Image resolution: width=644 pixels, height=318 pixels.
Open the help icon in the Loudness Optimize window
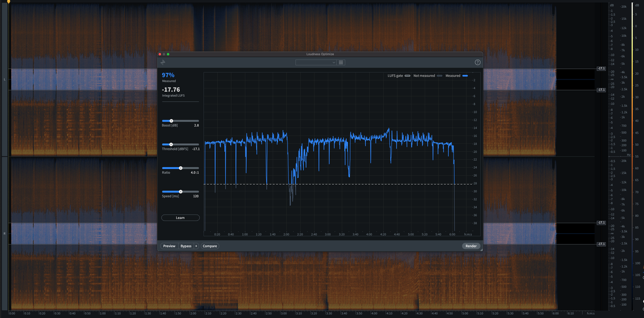point(477,62)
